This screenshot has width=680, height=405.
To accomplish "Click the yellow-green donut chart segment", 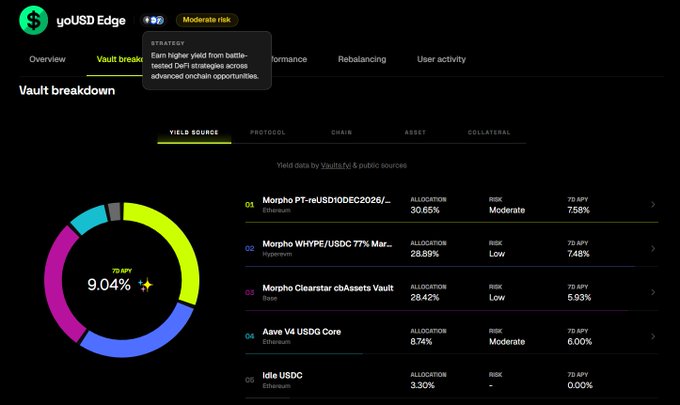I will point(181,243).
